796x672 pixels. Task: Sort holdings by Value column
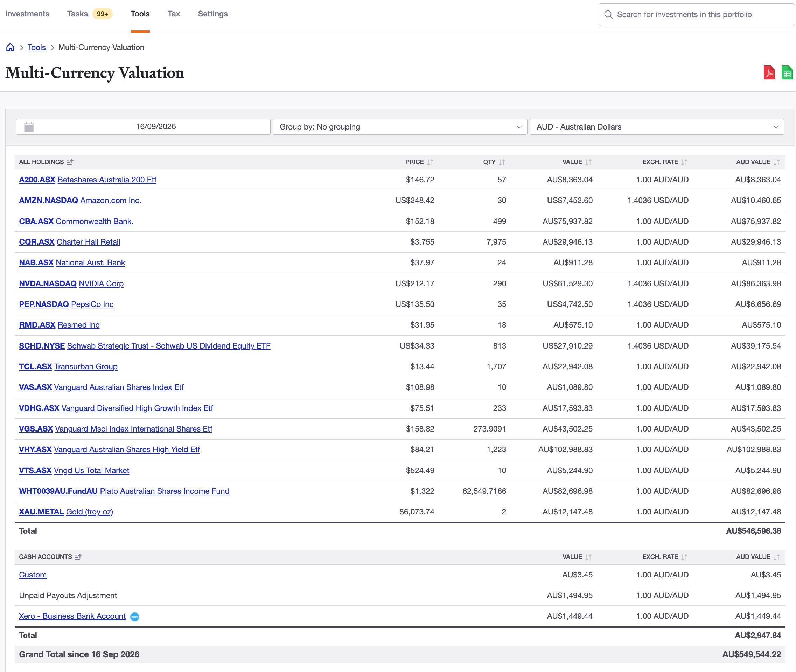pos(588,162)
